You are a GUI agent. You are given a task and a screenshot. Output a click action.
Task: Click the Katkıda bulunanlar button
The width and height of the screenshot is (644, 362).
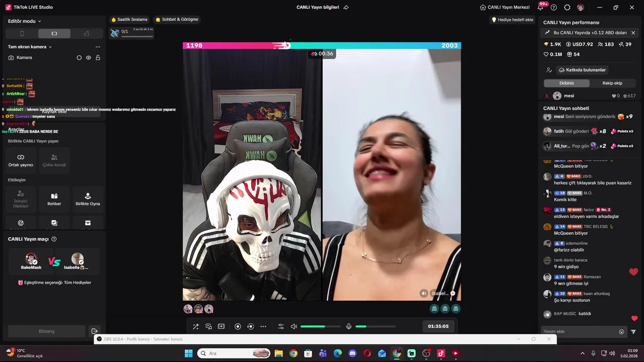(582, 70)
